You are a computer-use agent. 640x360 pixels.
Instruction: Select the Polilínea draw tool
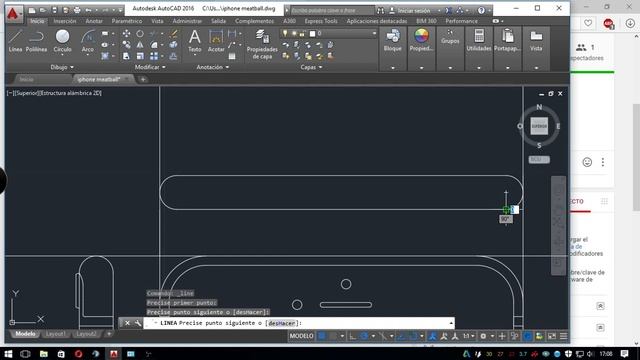coord(36,41)
